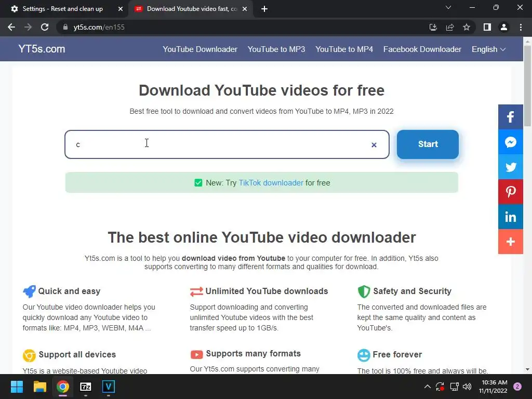Screen dimensions: 532x399
Task: Click the sync tray icon with red dot
Action: 440,387
